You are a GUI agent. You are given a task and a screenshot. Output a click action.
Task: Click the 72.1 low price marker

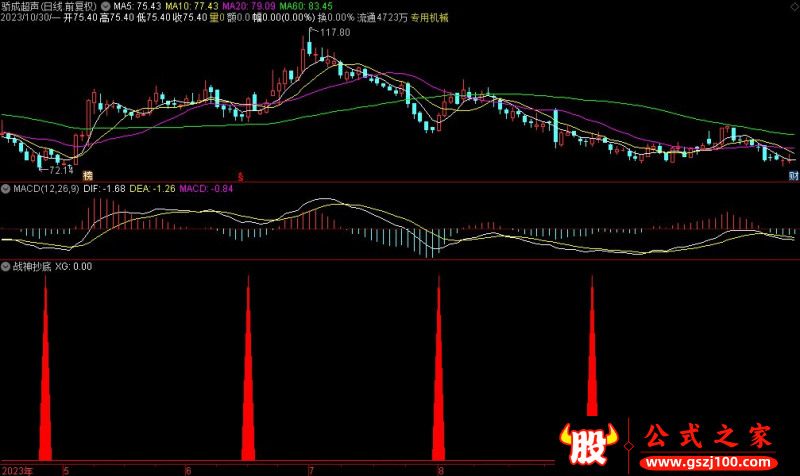pyautogui.click(x=60, y=170)
